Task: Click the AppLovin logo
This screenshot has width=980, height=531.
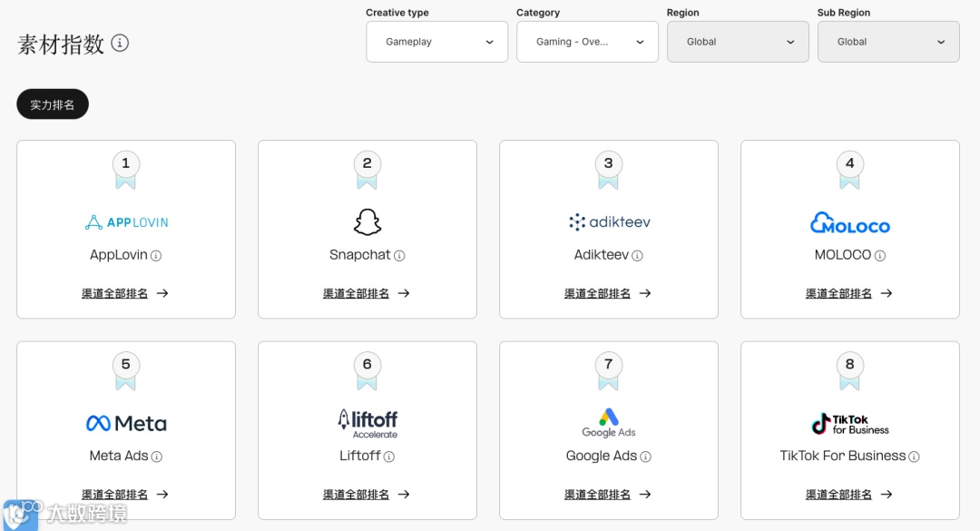Action: pos(126,222)
